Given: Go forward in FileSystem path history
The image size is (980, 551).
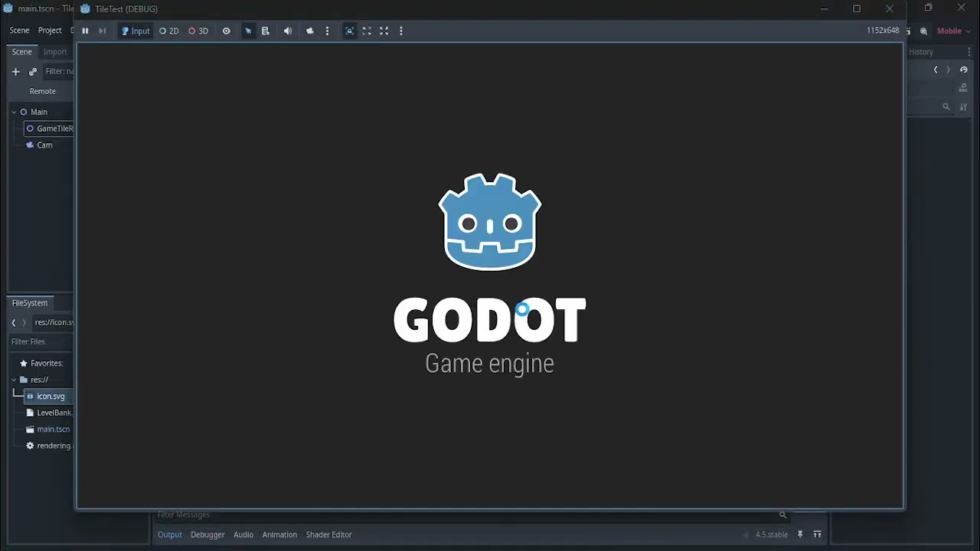Looking at the screenshot, I should coord(24,323).
